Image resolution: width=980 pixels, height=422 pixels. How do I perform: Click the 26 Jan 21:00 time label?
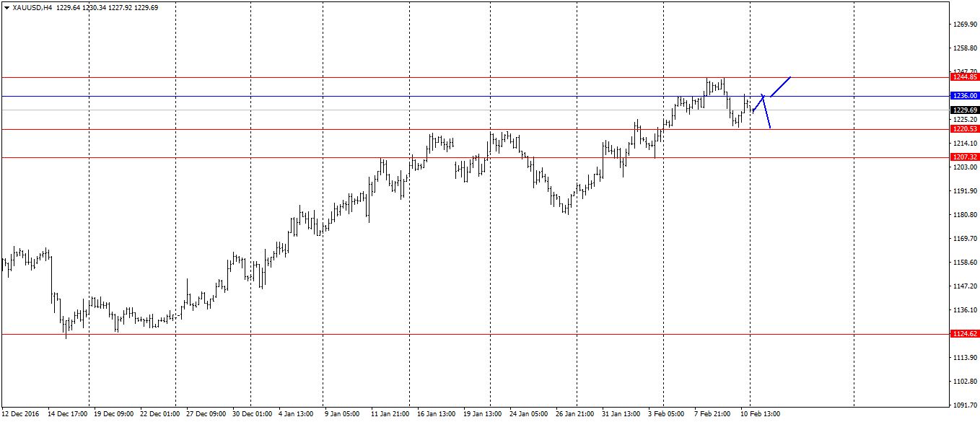[x=574, y=414]
